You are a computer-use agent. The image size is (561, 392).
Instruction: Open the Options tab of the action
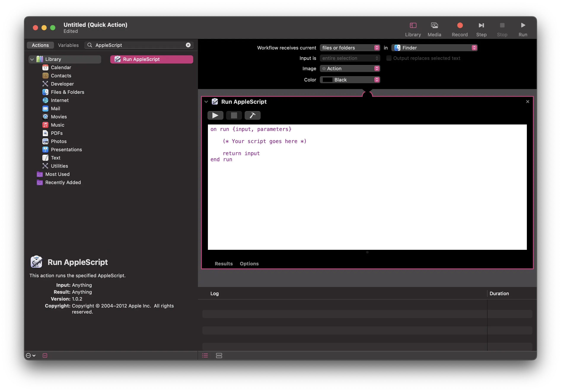coord(249,264)
